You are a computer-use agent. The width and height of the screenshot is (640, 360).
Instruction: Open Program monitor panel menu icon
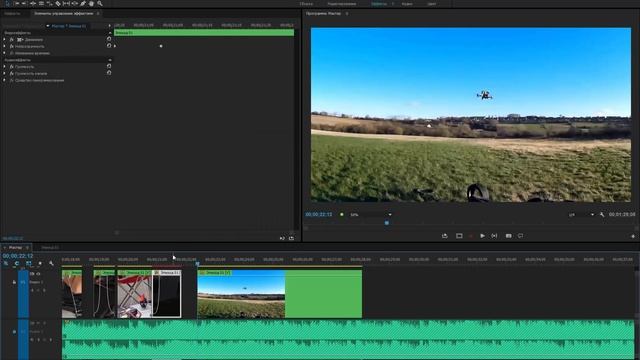(x=347, y=13)
